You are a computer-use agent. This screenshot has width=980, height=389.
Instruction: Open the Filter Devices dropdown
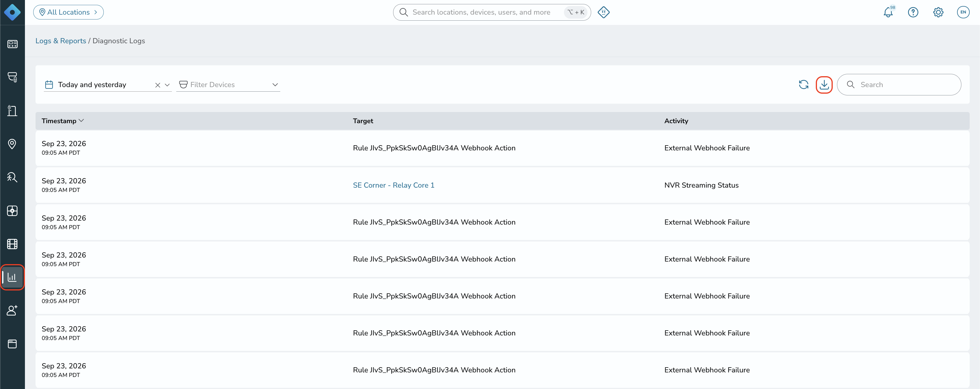coord(228,85)
